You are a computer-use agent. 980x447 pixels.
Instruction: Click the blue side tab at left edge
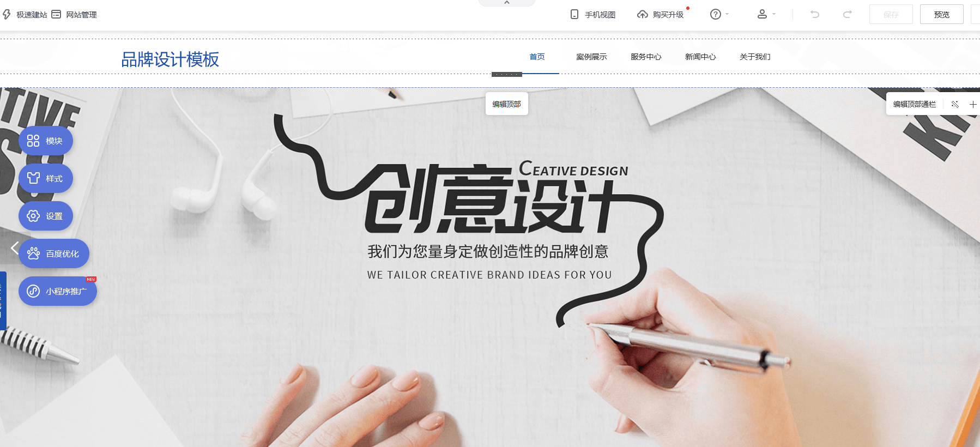coord(3,300)
